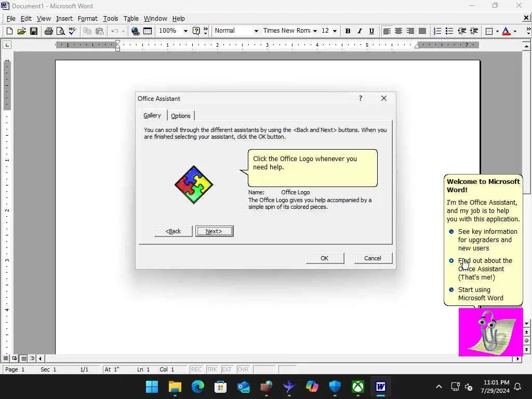The height and width of the screenshot is (399, 532).
Task: Toggle REC macro recording in status bar
Action: coord(196,369)
